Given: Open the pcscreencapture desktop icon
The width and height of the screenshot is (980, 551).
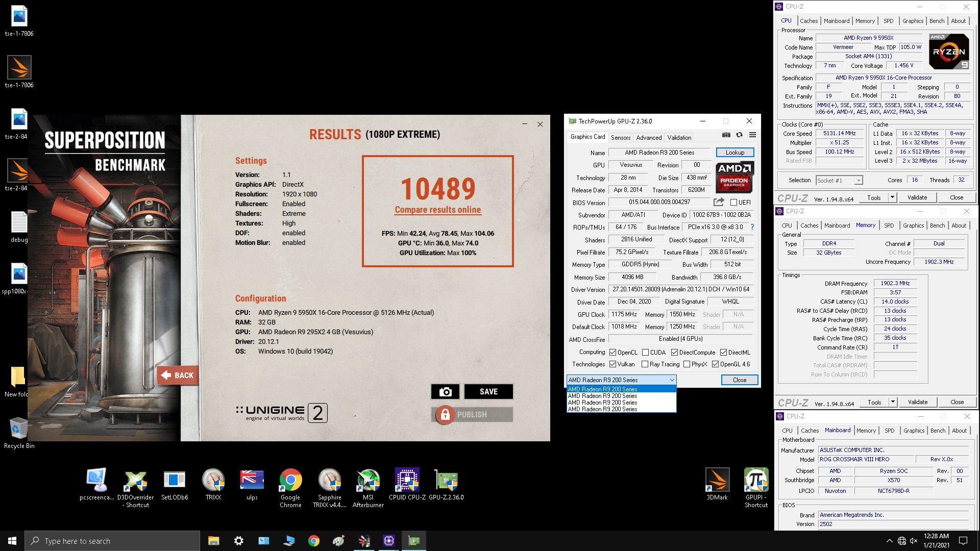Looking at the screenshot, I should 97,485.
